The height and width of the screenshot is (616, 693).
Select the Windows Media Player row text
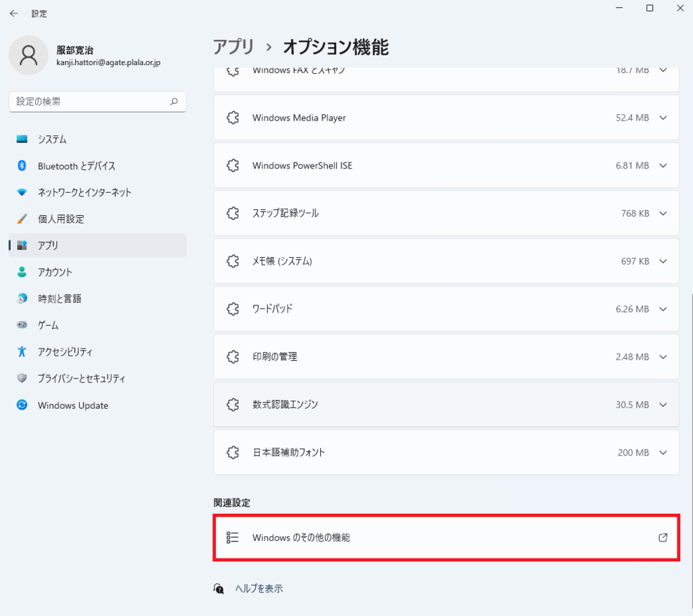[299, 118]
